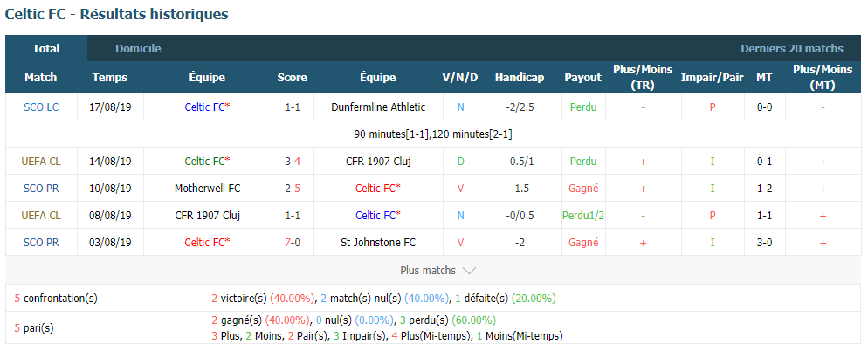The width and height of the screenshot is (868, 351).
Task: Open the 7-0 score of St Johnstone match
Action: (x=293, y=243)
